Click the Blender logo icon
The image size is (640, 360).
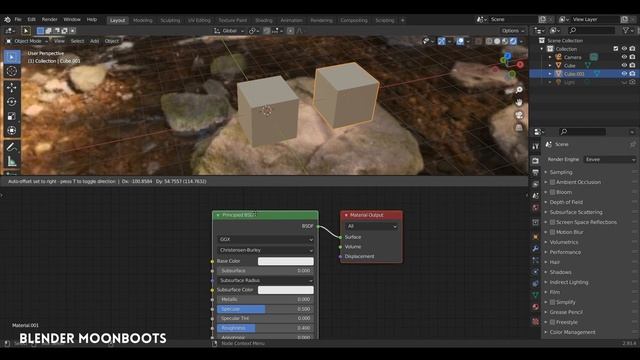coord(7,20)
